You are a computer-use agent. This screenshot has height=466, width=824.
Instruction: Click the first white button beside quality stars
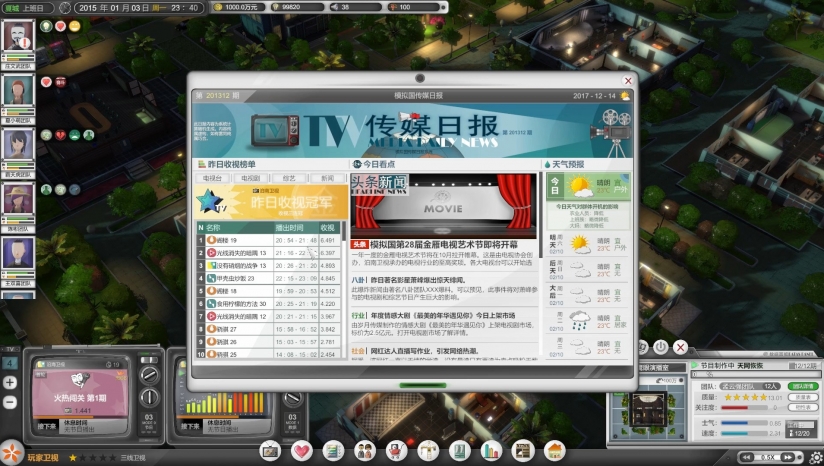[802, 397]
